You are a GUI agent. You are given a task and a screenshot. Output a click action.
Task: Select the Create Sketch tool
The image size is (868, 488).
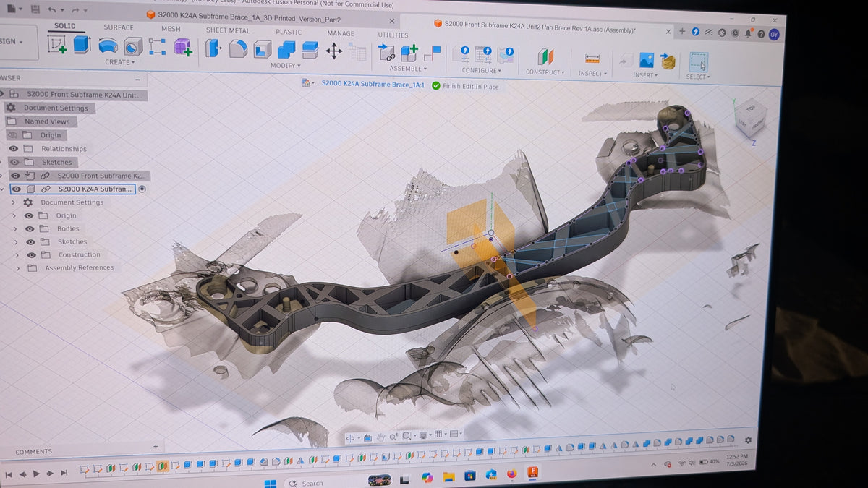tap(57, 45)
